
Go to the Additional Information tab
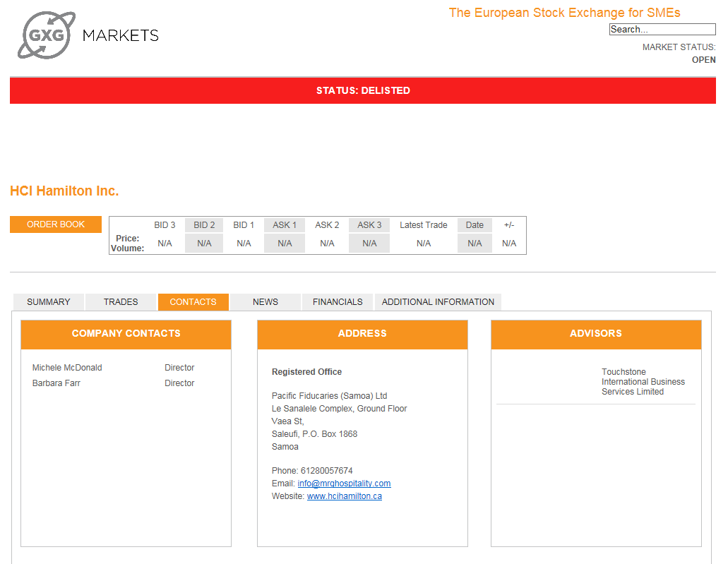coord(438,301)
